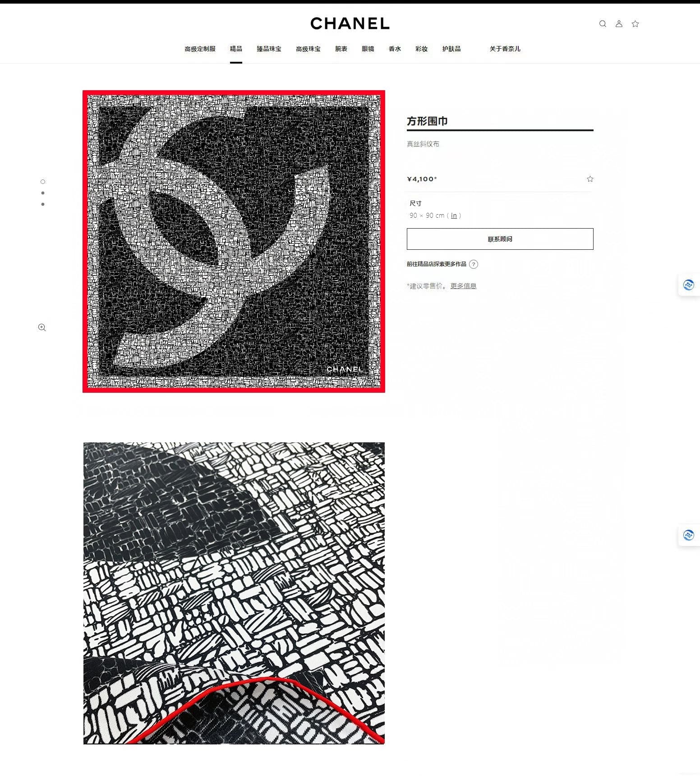The height and width of the screenshot is (776, 700).
Task: Open the 精品 navigation menu
Action: pyautogui.click(x=236, y=49)
